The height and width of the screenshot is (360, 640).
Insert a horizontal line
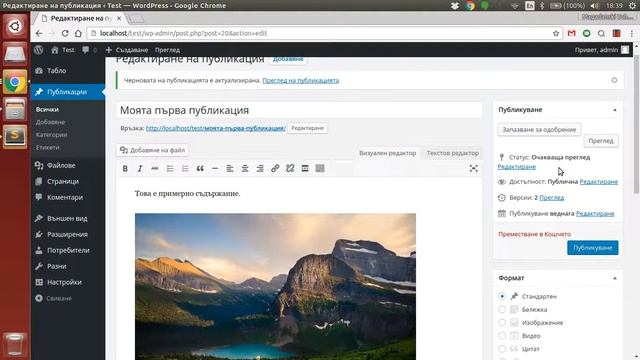215,169
